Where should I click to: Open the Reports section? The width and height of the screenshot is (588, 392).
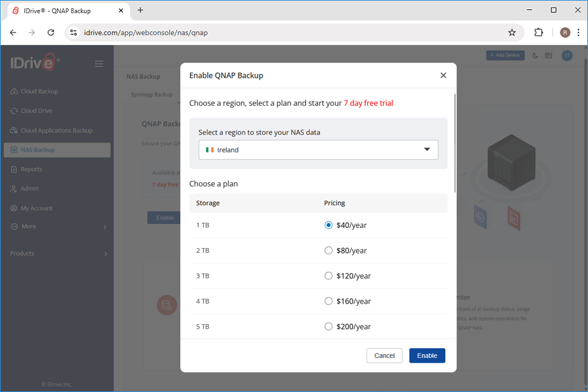click(x=31, y=169)
